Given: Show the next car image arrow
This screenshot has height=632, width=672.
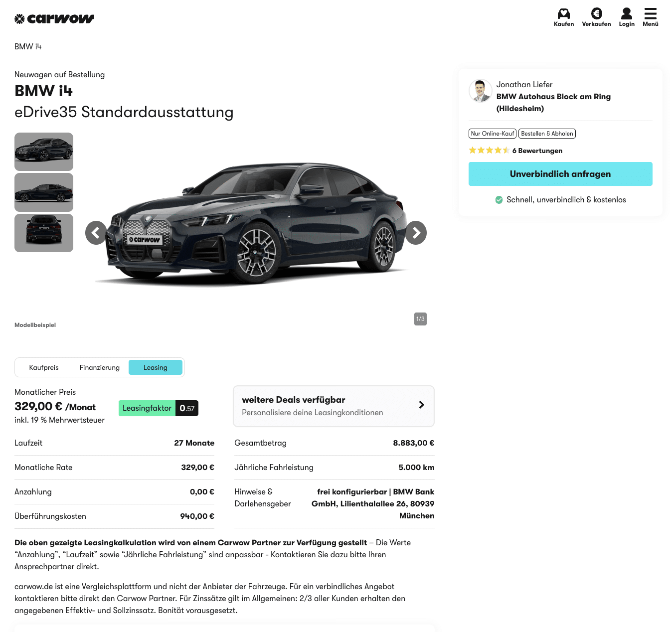Looking at the screenshot, I should click(x=416, y=233).
